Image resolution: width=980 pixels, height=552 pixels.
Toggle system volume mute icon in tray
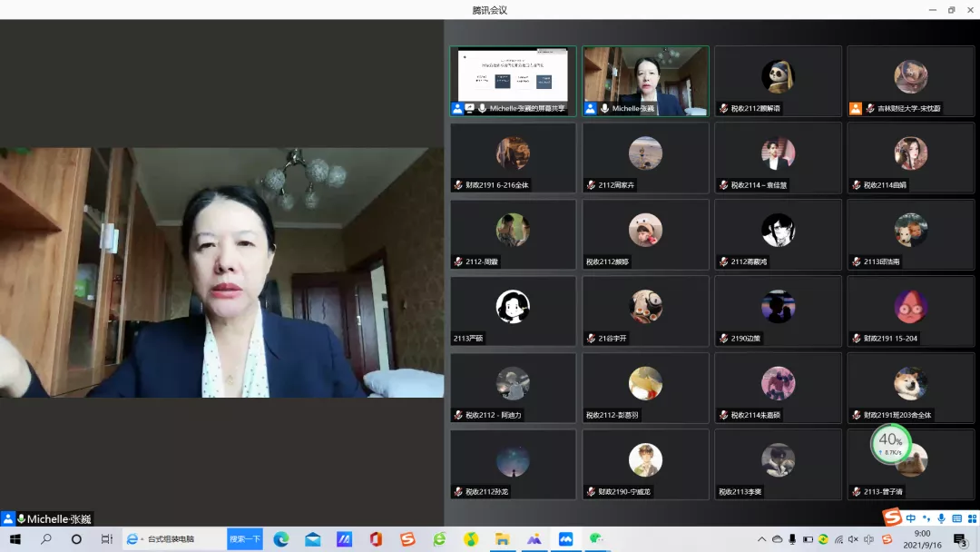click(x=853, y=539)
